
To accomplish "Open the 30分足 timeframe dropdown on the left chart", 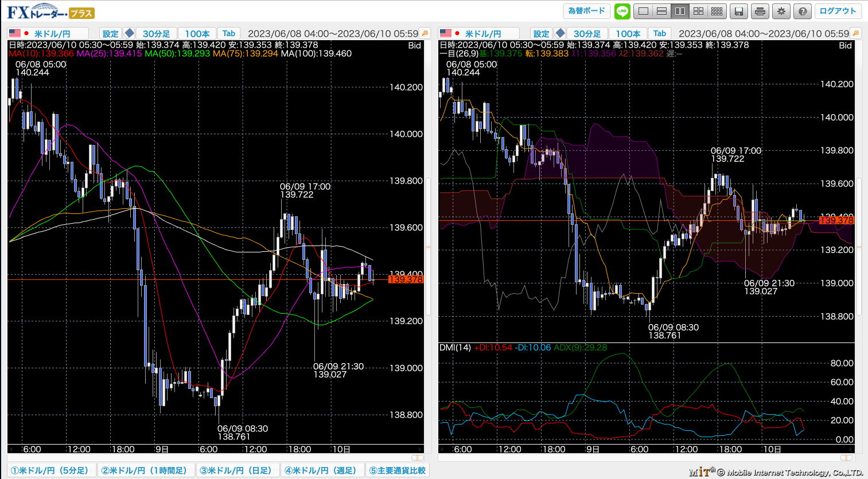I will (156, 34).
